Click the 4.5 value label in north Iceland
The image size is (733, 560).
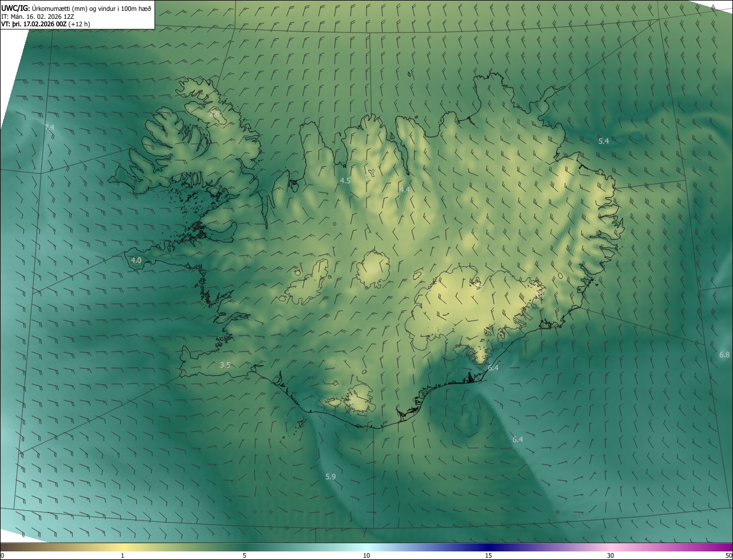(x=345, y=180)
